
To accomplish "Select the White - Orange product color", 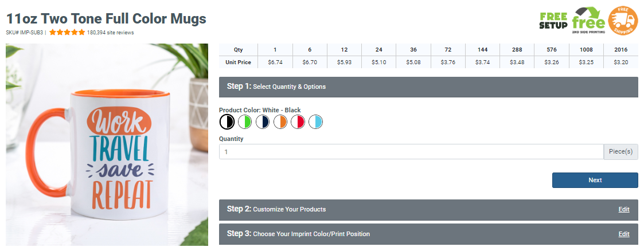I will (280, 121).
